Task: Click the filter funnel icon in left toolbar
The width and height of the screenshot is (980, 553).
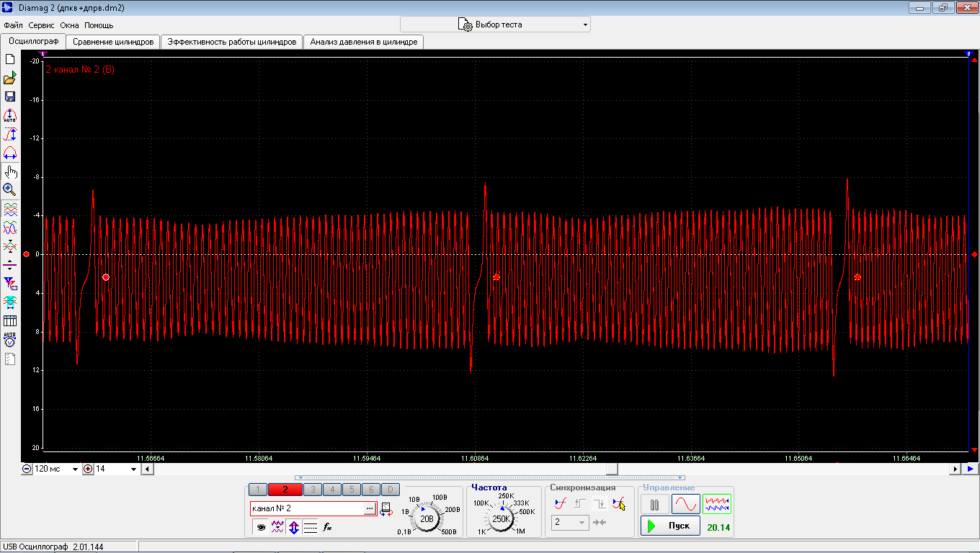Action: pyautogui.click(x=10, y=283)
